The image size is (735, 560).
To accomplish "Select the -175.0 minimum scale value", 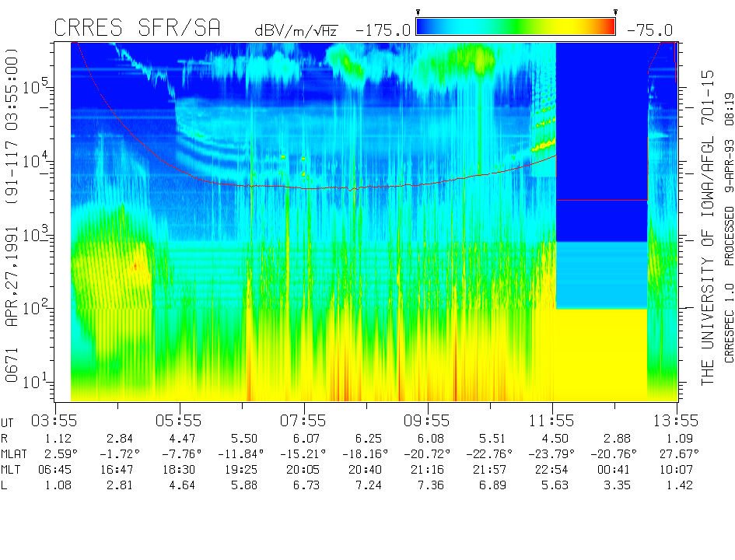I will click(x=383, y=30).
